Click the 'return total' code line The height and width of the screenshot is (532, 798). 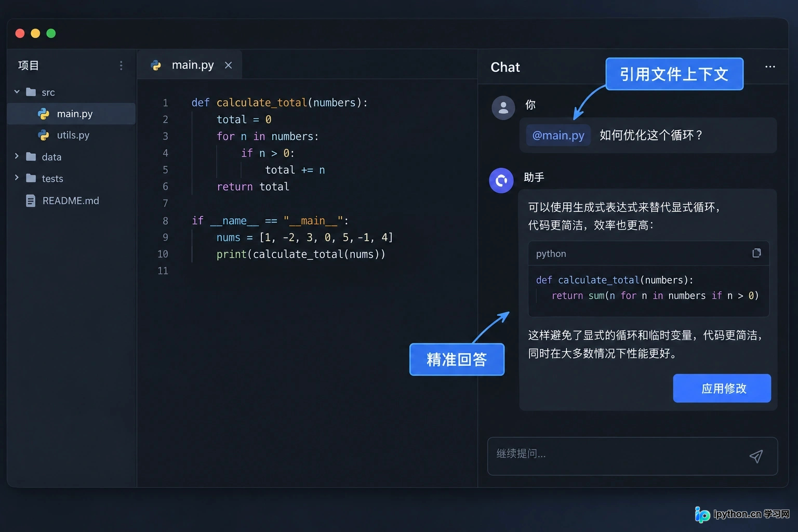(x=253, y=187)
